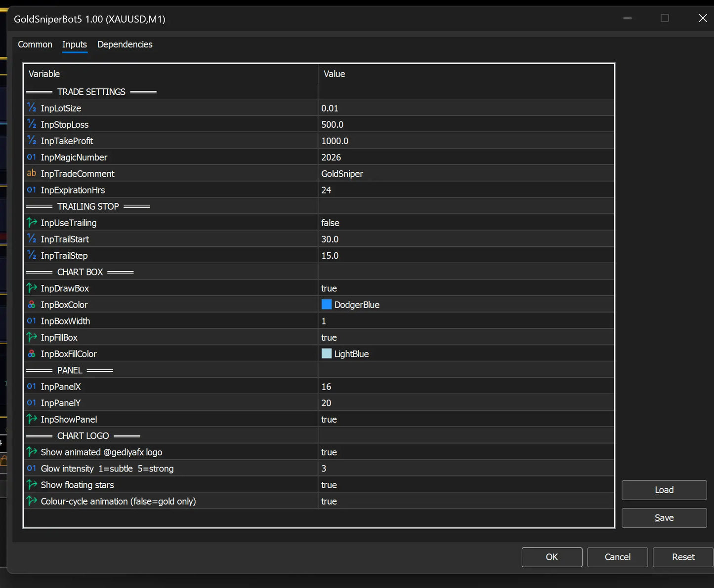Click the boolean icon beside Show floating stars
Image resolution: width=714 pixels, height=588 pixels.
[32, 485]
